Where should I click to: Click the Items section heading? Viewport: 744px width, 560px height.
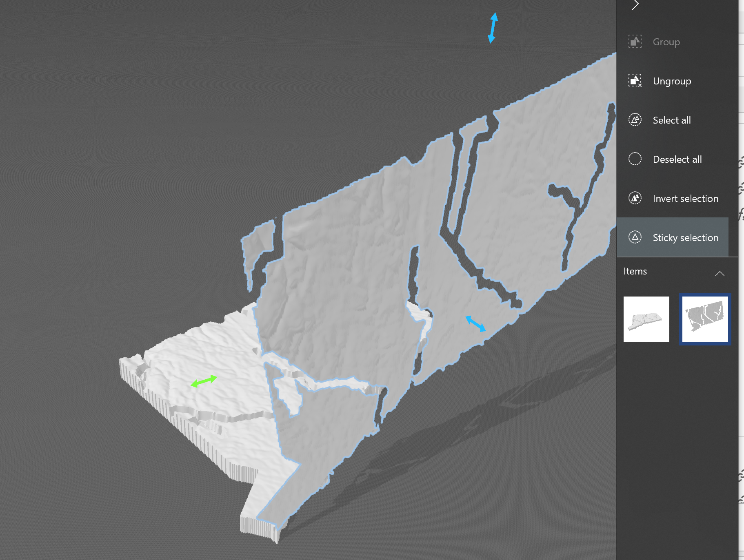click(635, 271)
